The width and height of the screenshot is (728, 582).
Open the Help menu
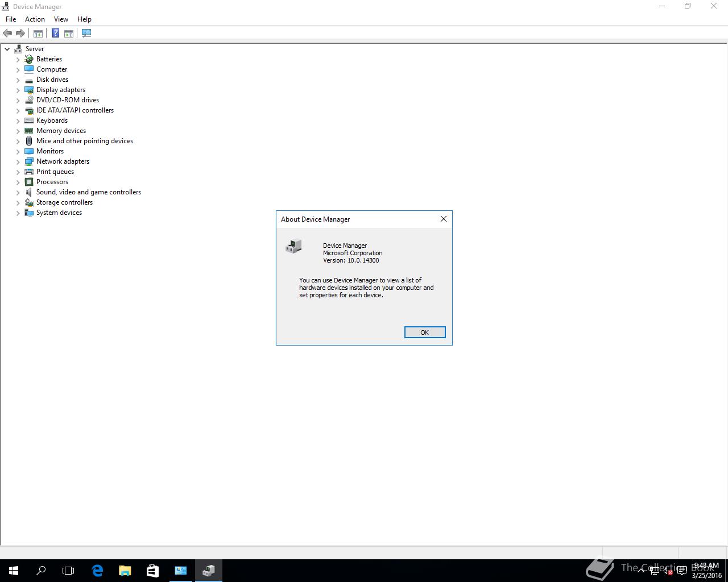(84, 19)
